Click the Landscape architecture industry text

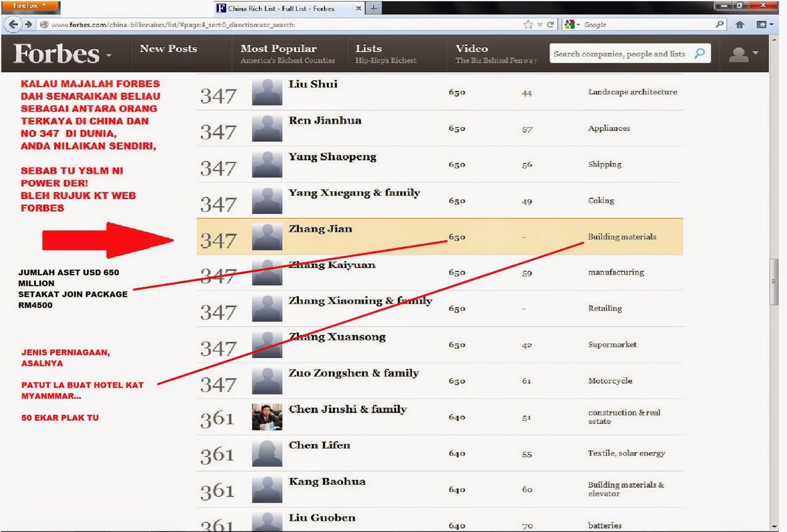click(633, 92)
